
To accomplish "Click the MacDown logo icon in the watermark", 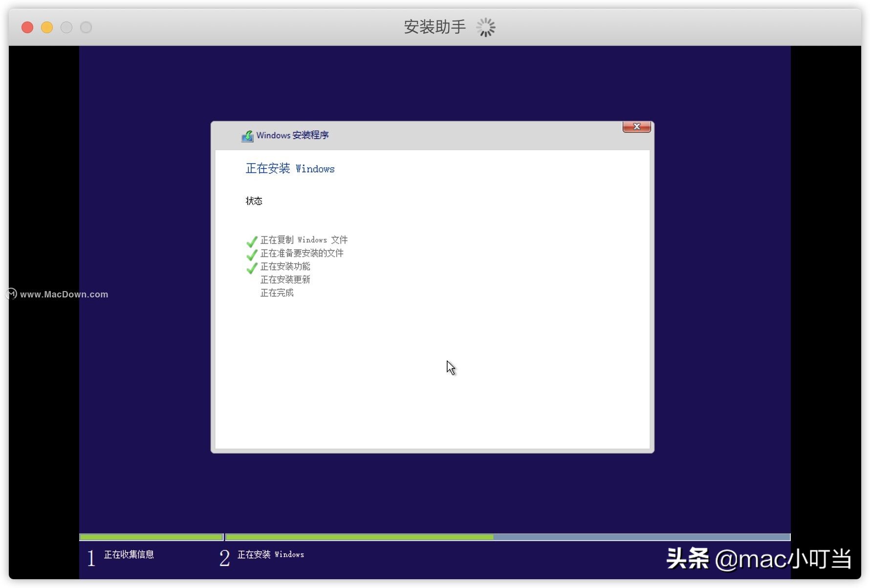I will 11,294.
